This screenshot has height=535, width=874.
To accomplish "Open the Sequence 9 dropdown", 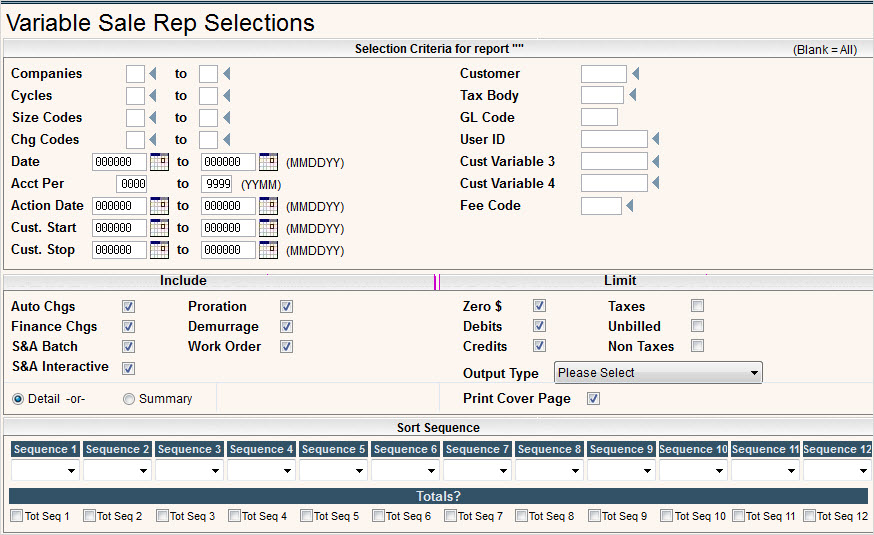I will 620,470.
